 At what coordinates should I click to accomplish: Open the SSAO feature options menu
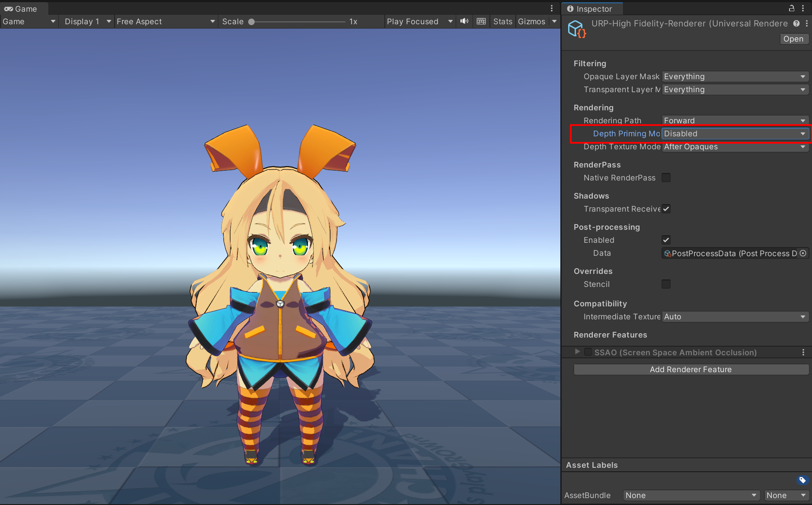tap(803, 352)
